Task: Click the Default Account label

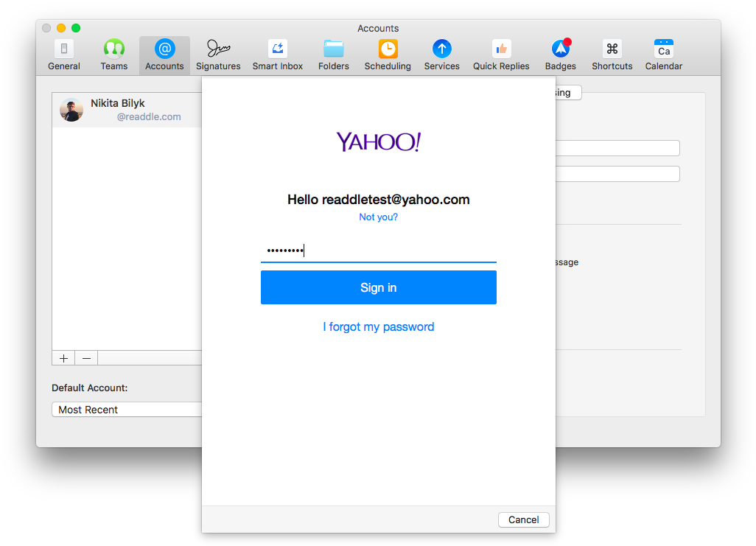Action: pyautogui.click(x=90, y=388)
